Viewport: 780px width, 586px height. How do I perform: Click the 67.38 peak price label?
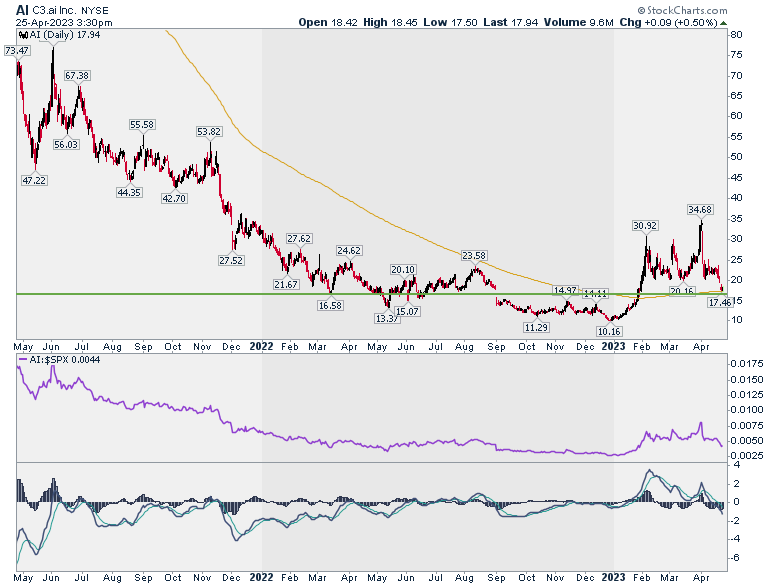coord(77,75)
